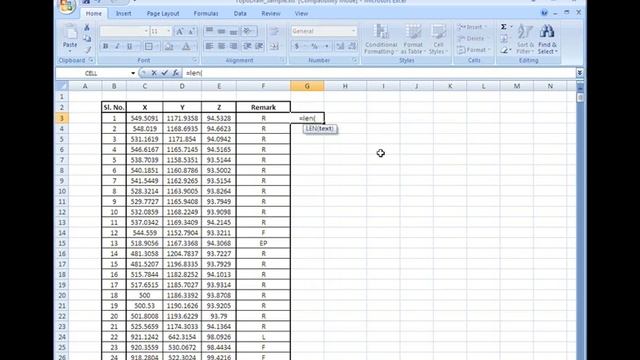Click the Font Color letter A icon
640x360 pixels.
(x=186, y=47)
